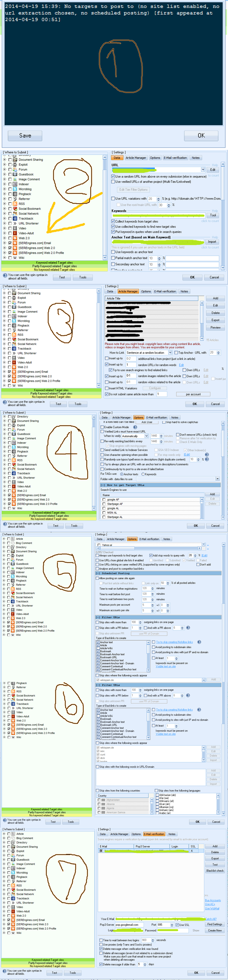Open the 'When to verify: Automatically' dropdown
This screenshot has width=228, height=980.
coord(147,436)
